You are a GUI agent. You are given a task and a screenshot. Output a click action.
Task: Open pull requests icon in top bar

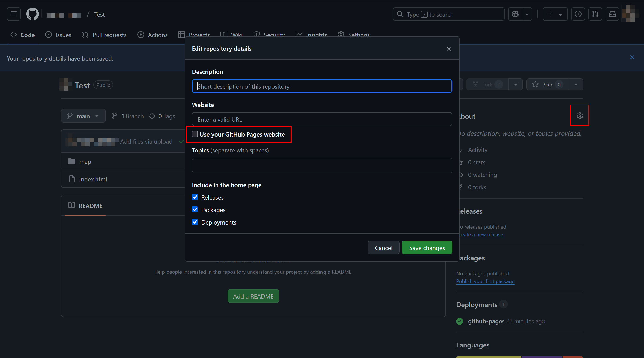(x=595, y=14)
